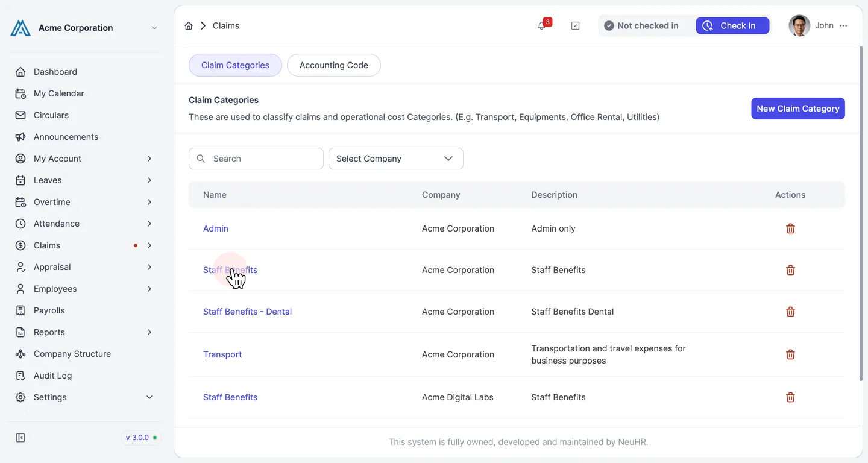This screenshot has width=868, height=463.
Task: Click the breadcrumb home icon
Action: click(x=189, y=25)
